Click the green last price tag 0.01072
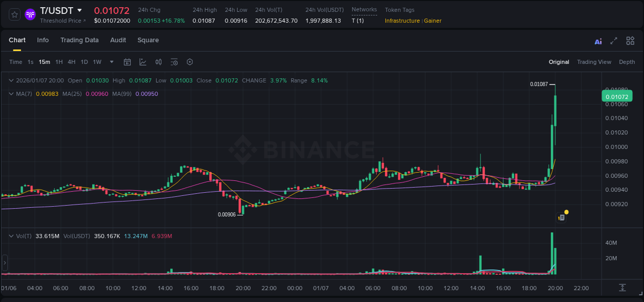 pos(617,96)
